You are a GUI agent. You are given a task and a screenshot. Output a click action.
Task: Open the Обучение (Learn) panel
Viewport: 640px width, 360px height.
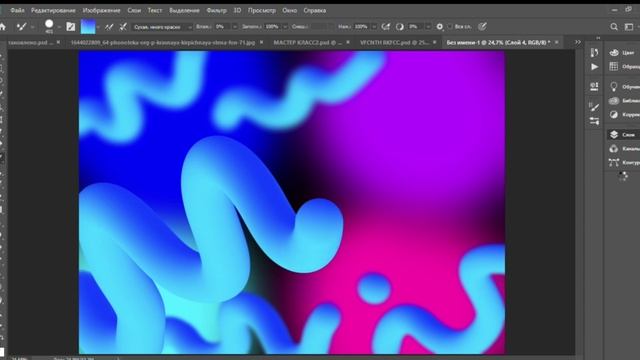coord(623,87)
